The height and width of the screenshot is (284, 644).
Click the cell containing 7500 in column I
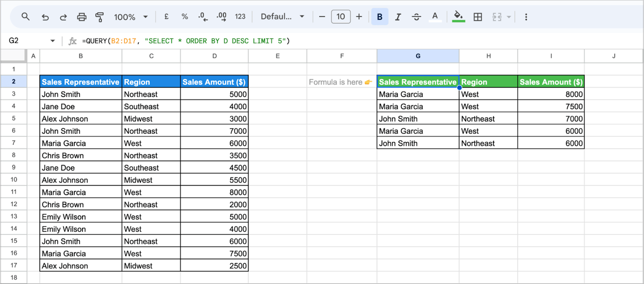coord(551,106)
